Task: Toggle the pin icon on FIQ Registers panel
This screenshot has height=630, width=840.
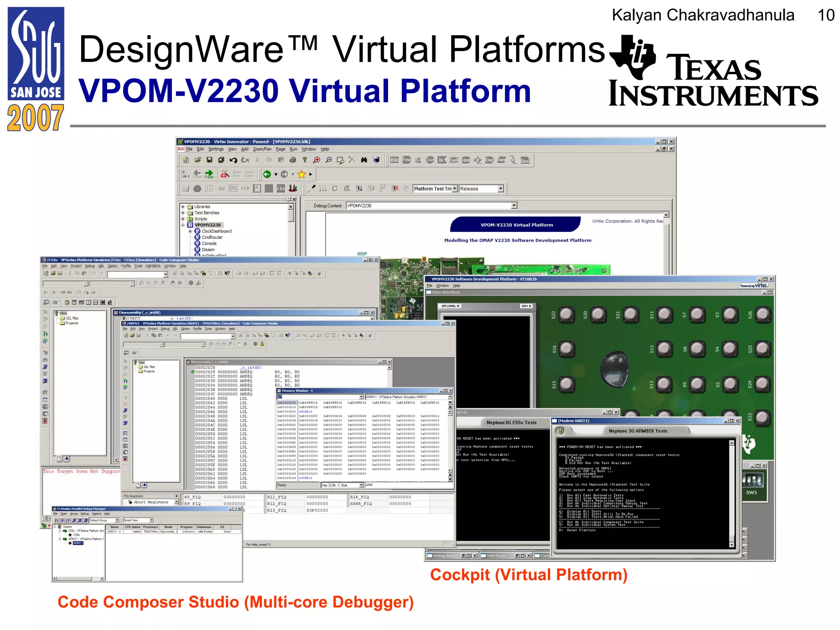Action: [x=176, y=496]
